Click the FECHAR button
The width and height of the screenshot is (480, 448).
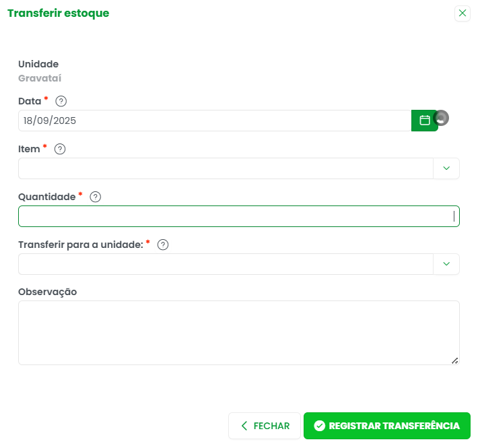[x=265, y=426]
